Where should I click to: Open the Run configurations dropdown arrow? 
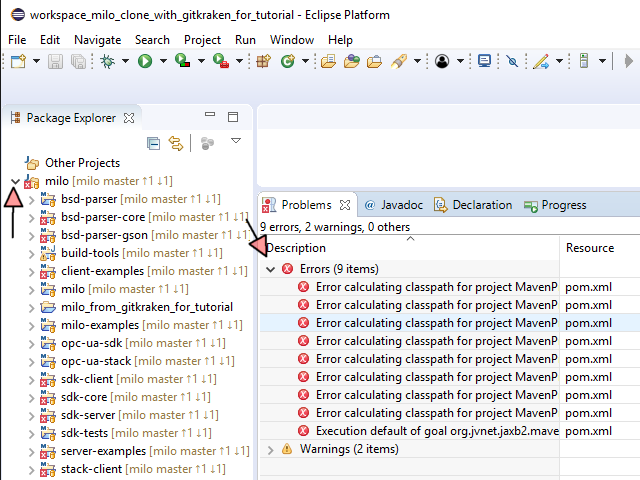[x=163, y=62]
